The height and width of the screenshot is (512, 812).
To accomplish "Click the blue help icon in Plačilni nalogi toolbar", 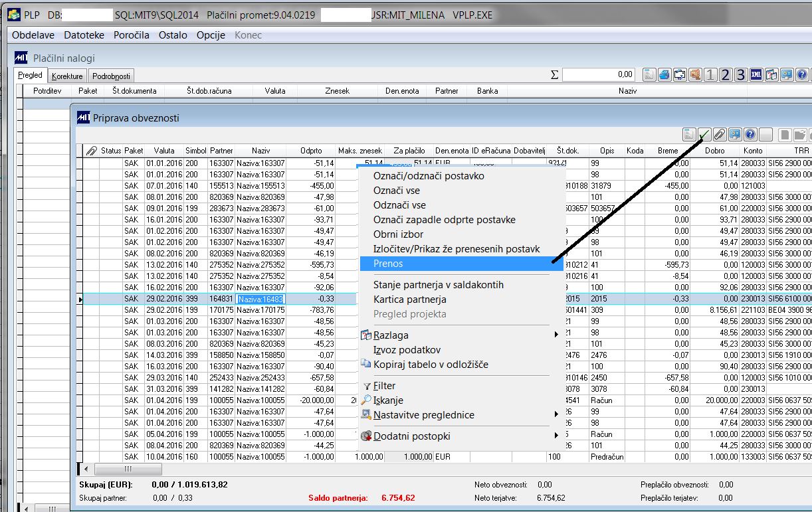I will click(x=802, y=74).
